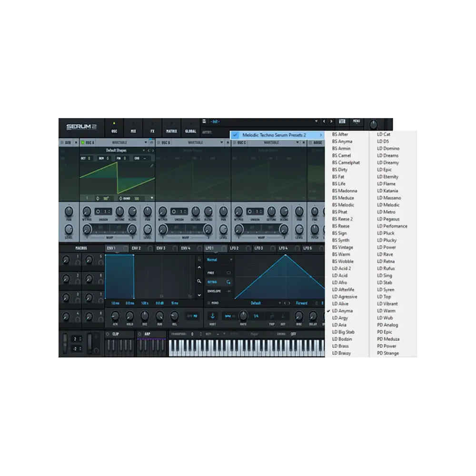Switch to the FX tab

[152, 128]
